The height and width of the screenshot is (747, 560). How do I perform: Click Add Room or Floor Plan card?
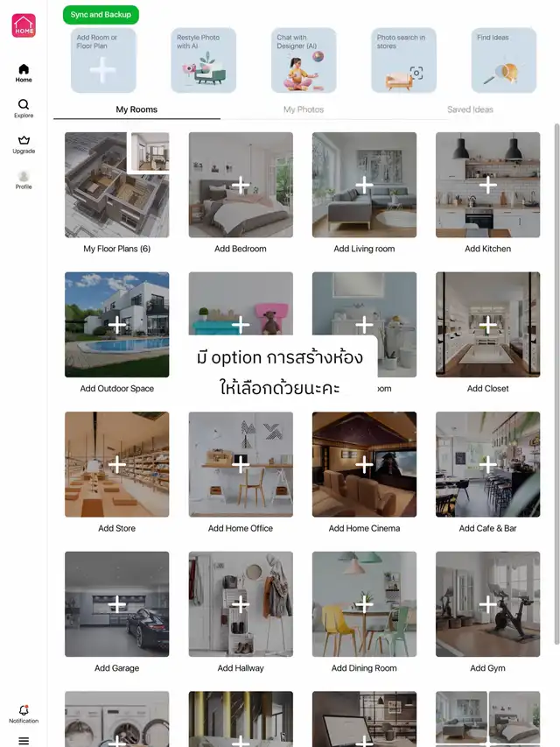click(x=103, y=60)
